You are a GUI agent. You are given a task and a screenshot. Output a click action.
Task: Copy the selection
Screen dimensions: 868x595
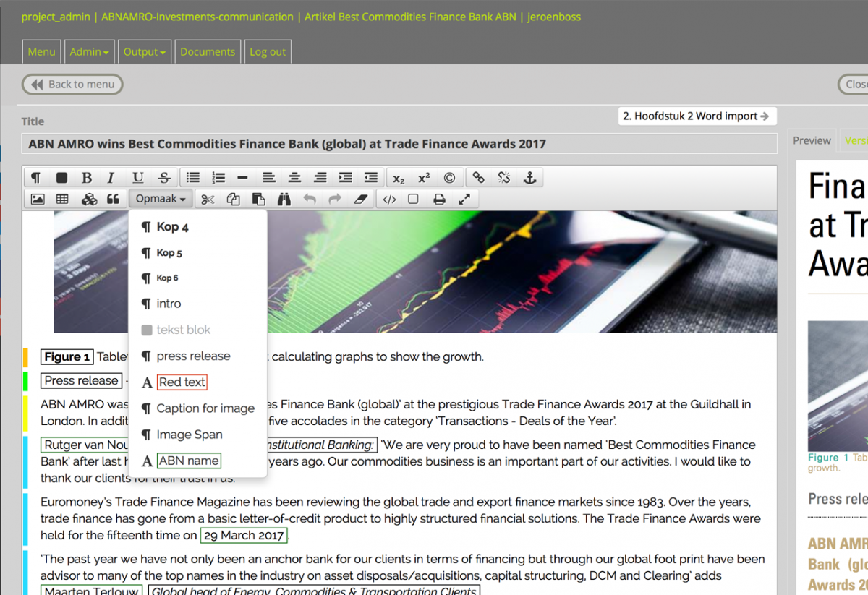(x=233, y=200)
